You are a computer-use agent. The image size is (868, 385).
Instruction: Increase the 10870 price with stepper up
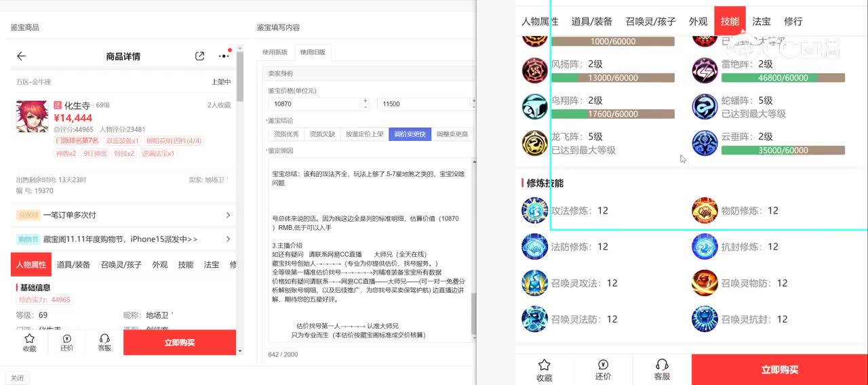[366, 101]
